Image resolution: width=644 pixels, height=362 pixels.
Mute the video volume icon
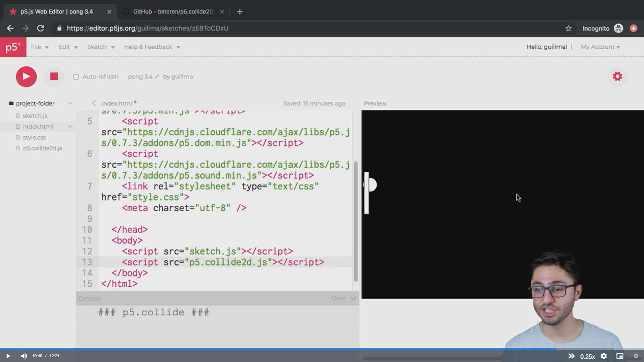24,356
